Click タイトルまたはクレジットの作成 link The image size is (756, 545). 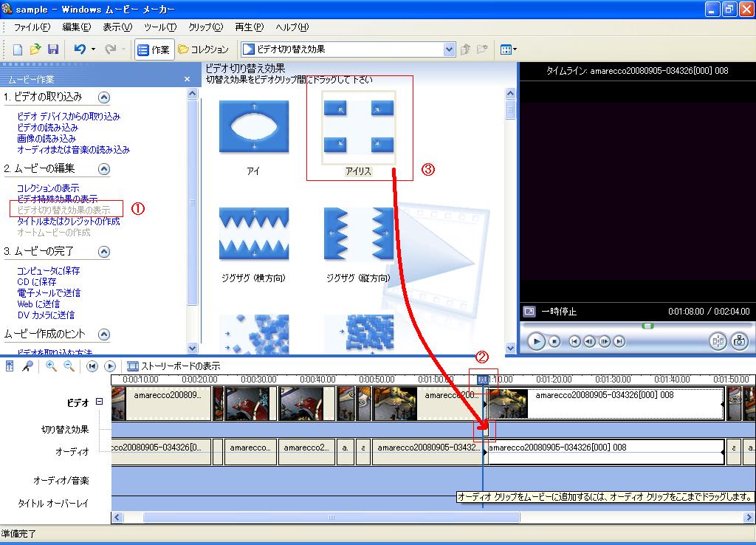[69, 222]
